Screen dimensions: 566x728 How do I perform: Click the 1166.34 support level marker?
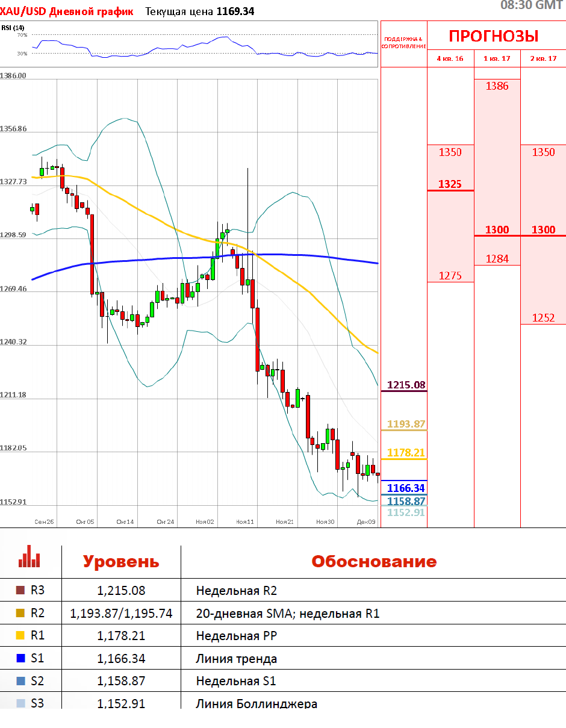pyautogui.click(x=406, y=488)
